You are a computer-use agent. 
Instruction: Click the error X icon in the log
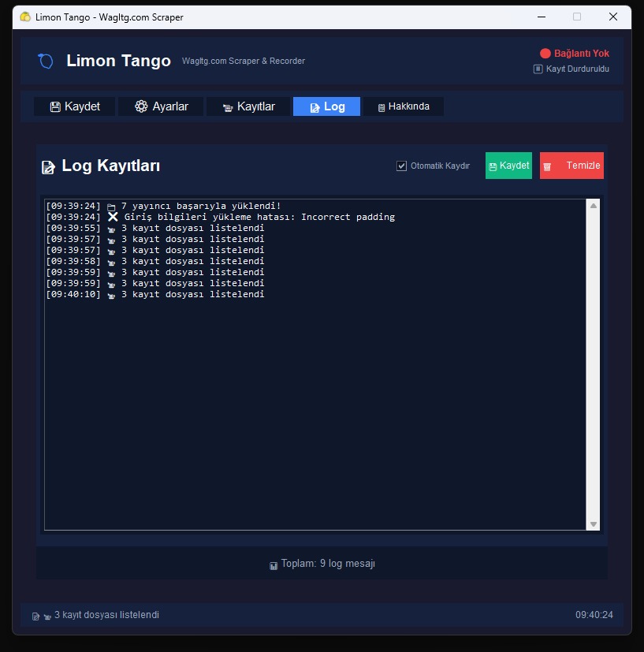tap(114, 217)
